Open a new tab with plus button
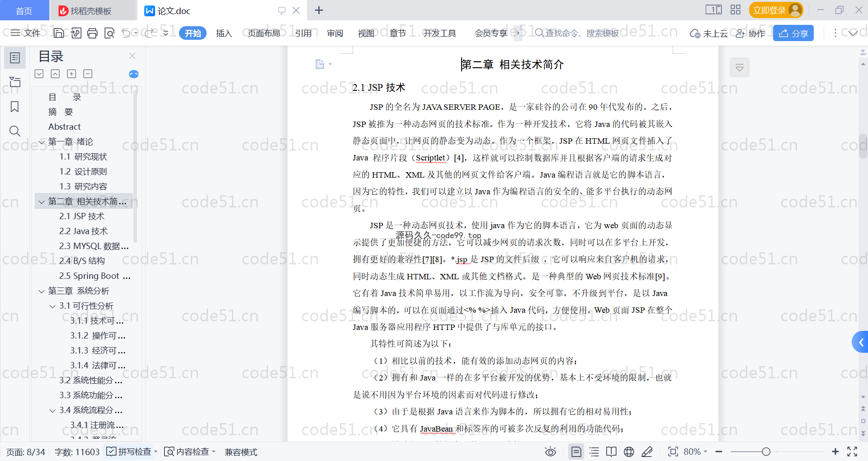 (x=319, y=10)
